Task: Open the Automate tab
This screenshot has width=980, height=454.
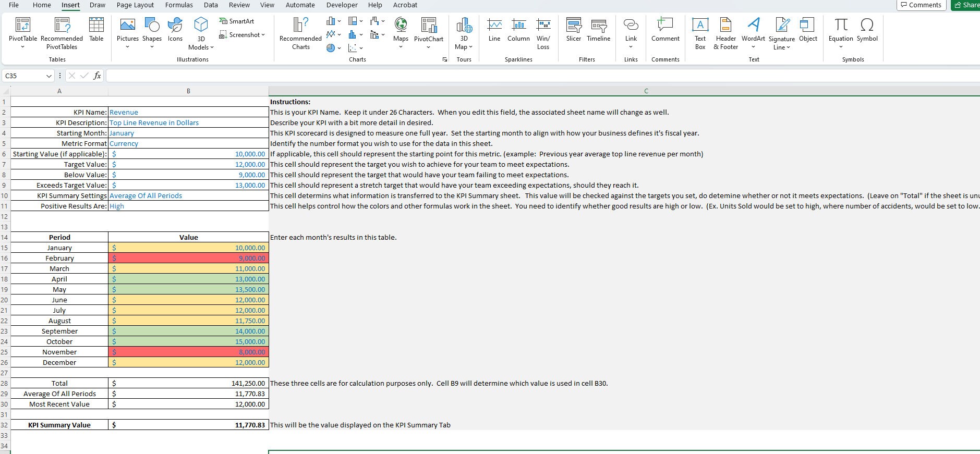Action: (300, 5)
